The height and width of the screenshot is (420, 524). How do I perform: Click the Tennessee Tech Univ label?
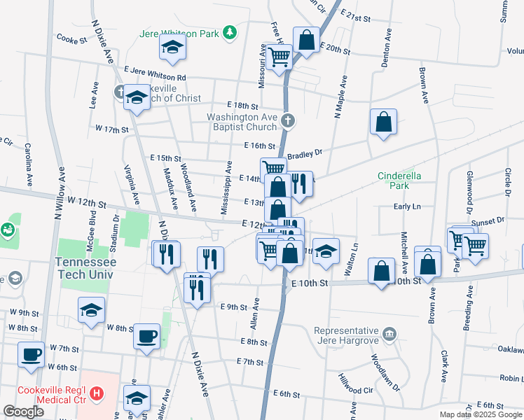click(x=85, y=268)
